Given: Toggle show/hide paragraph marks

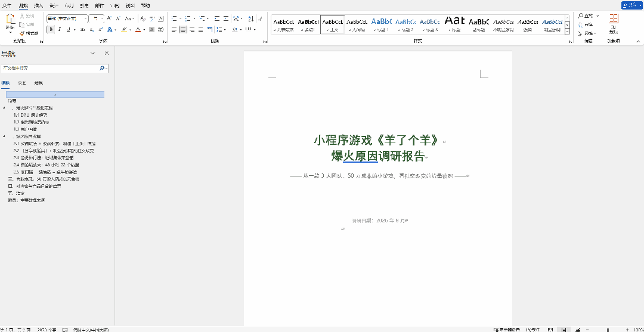Looking at the screenshot, I should click(260, 18).
